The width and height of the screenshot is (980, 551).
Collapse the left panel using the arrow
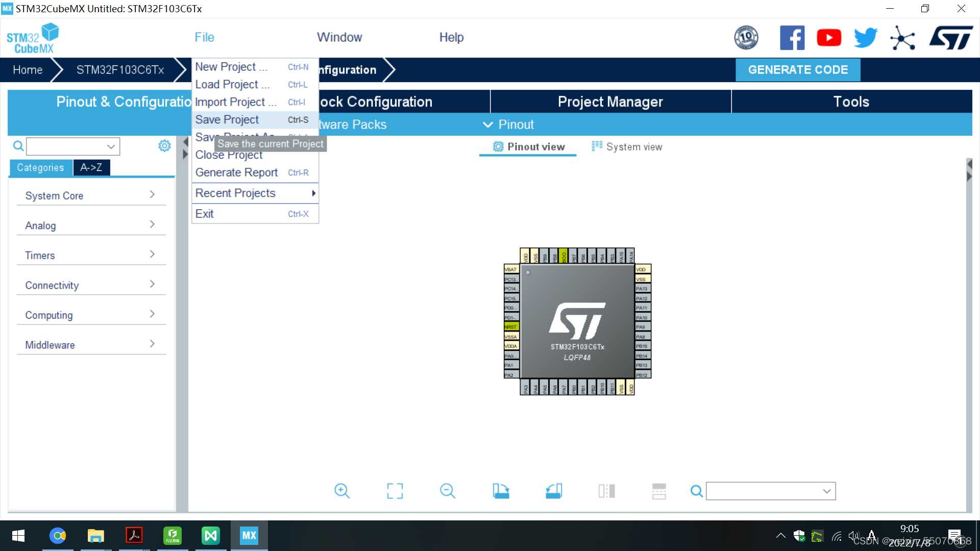click(x=184, y=141)
